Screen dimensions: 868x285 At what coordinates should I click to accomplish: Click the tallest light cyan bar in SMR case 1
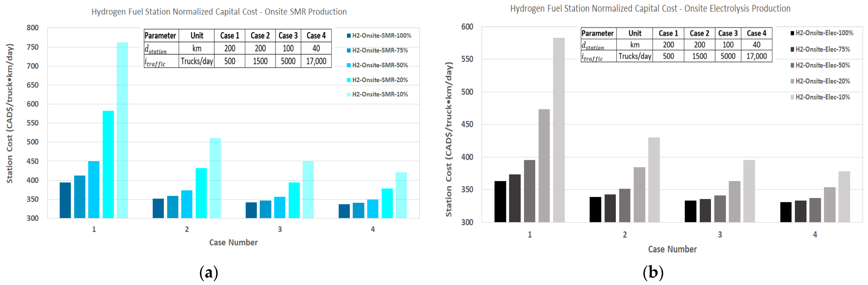coord(122,130)
